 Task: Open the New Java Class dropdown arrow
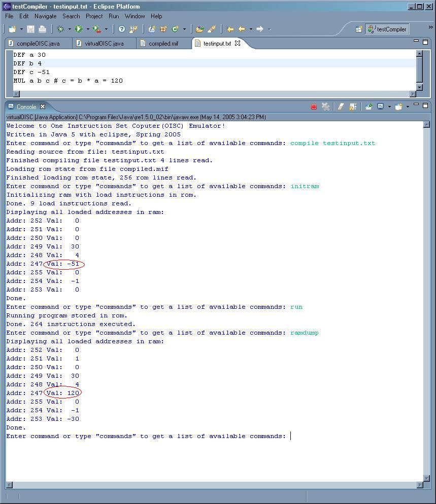click(184, 29)
